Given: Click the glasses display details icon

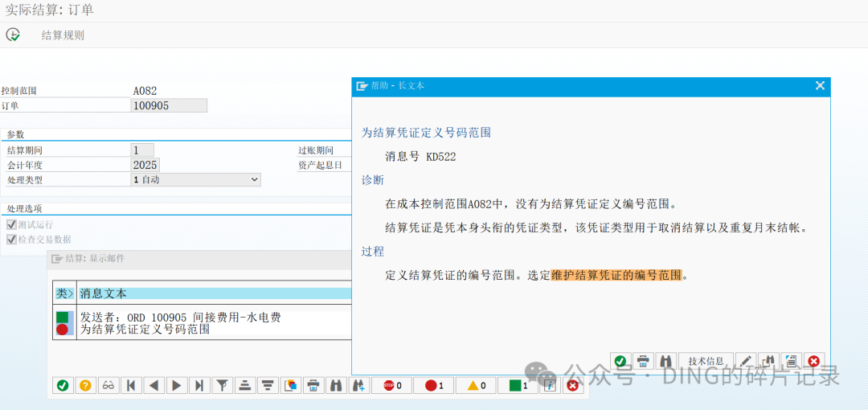Looking at the screenshot, I should click(108, 384).
